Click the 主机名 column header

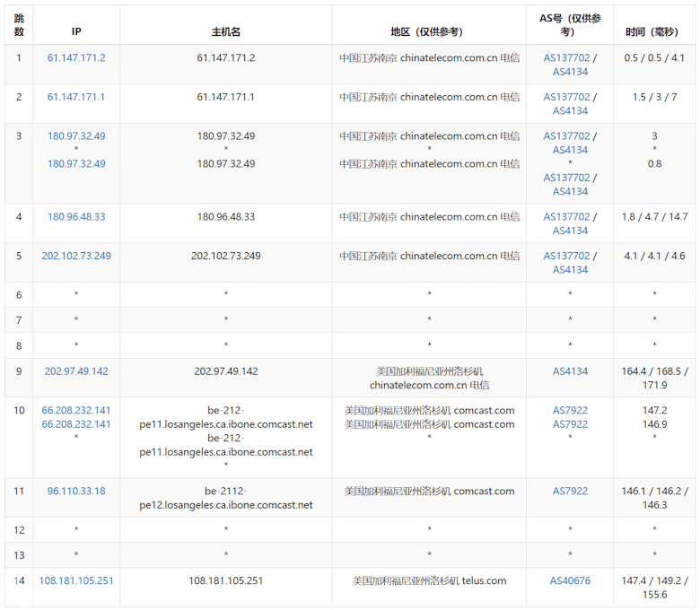coord(225,31)
